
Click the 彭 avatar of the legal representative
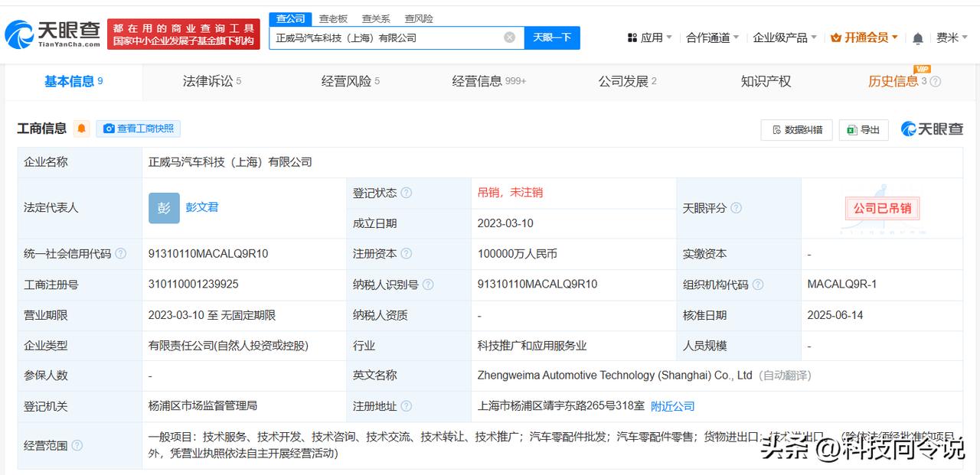point(164,208)
